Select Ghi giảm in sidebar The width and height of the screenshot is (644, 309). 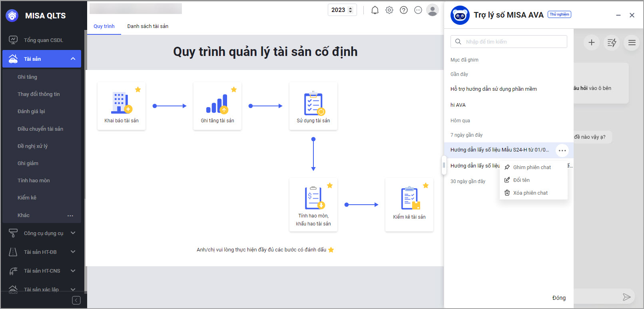pos(28,163)
